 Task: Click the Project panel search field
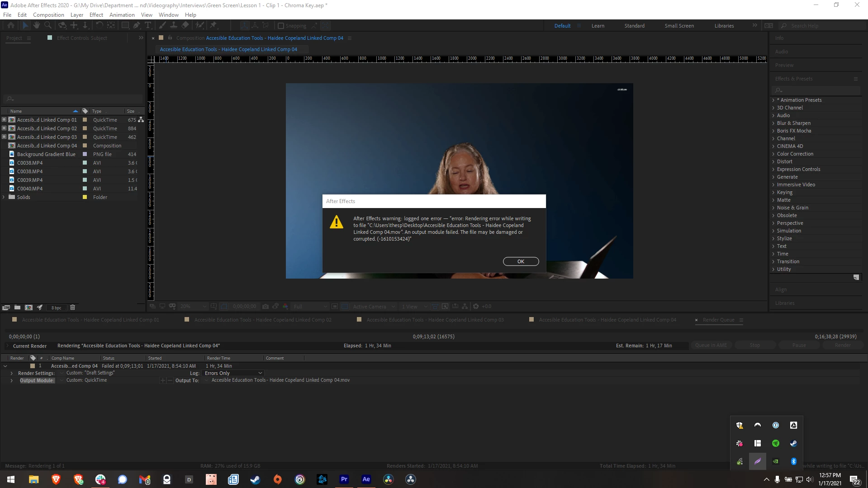72,99
